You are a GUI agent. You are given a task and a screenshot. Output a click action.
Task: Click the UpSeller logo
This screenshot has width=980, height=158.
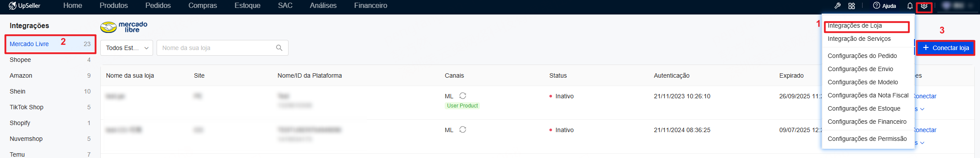pyautogui.click(x=25, y=6)
